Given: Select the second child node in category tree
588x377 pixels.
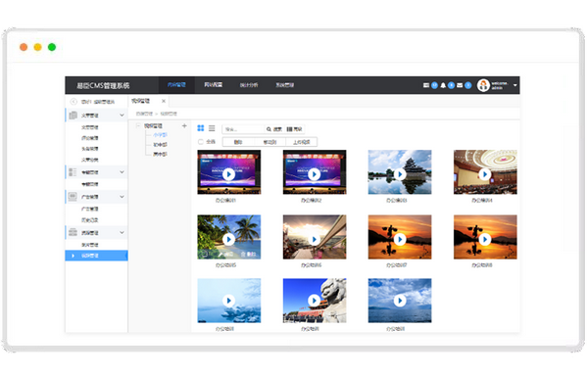Looking at the screenshot, I should pos(160,145).
